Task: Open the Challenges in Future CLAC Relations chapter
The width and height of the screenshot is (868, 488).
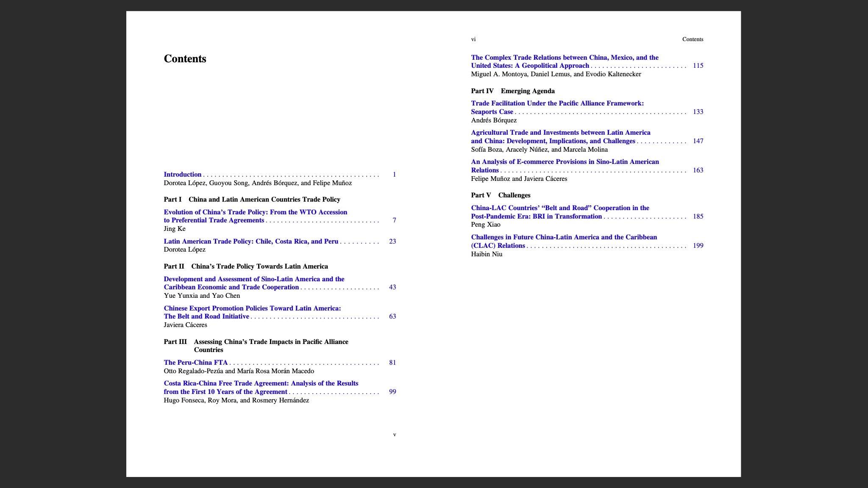Action: click(x=564, y=241)
